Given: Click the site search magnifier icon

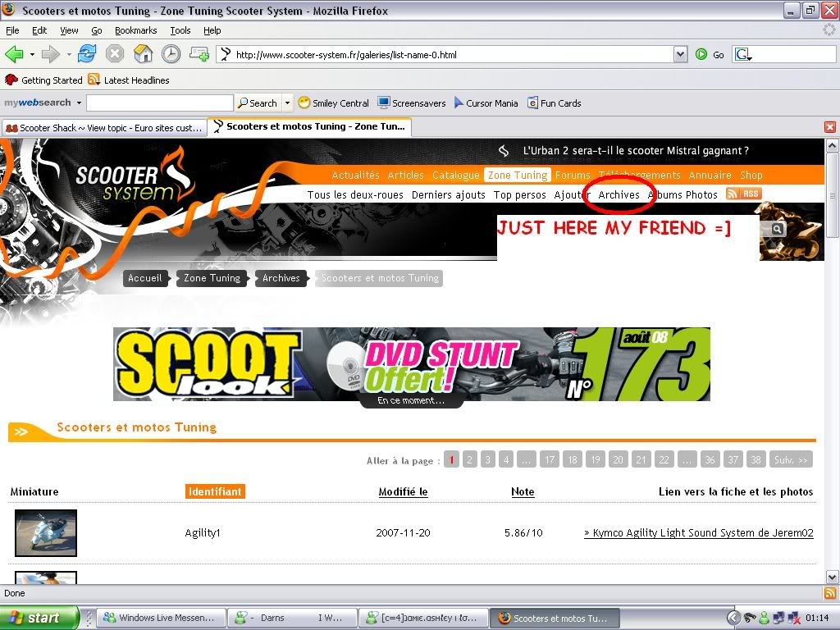Looking at the screenshot, I should coord(777,230).
